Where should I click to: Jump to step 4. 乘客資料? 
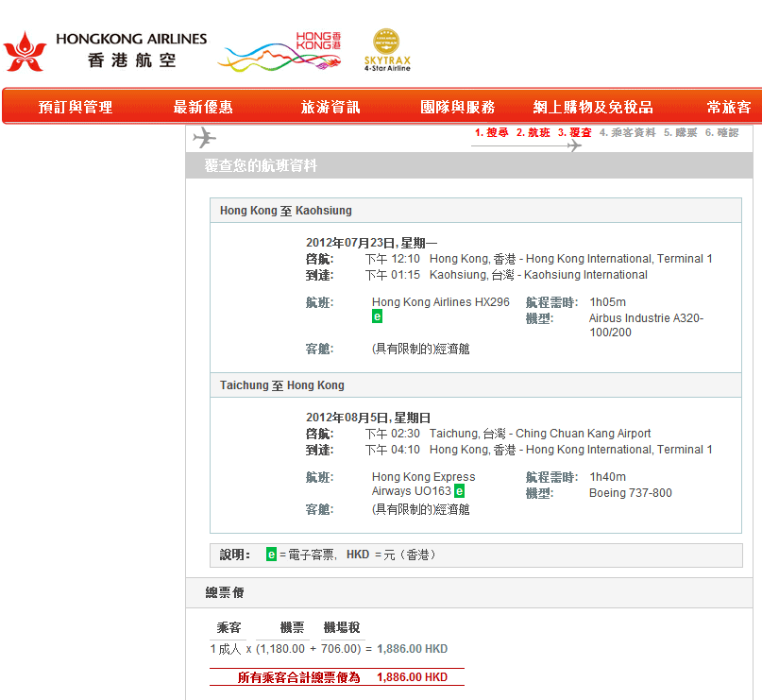627,133
